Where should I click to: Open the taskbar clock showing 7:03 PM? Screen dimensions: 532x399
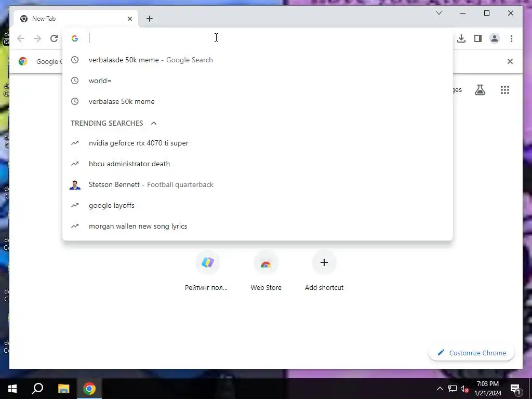coord(487,389)
